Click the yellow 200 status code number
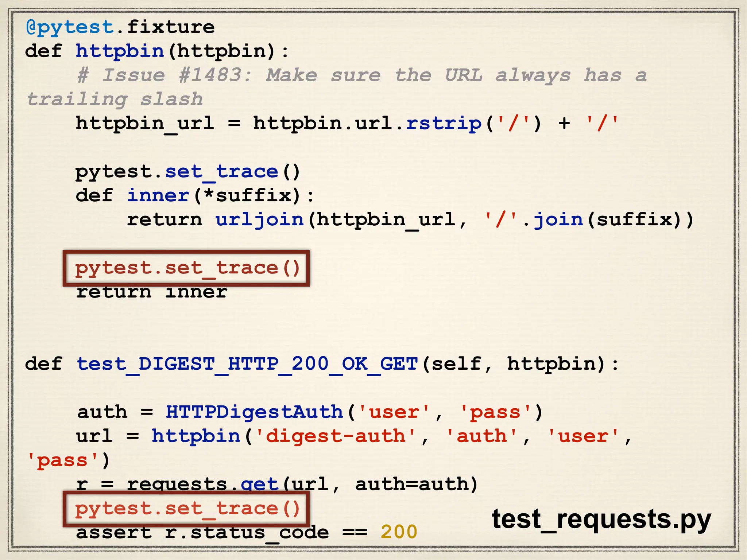 click(x=399, y=532)
